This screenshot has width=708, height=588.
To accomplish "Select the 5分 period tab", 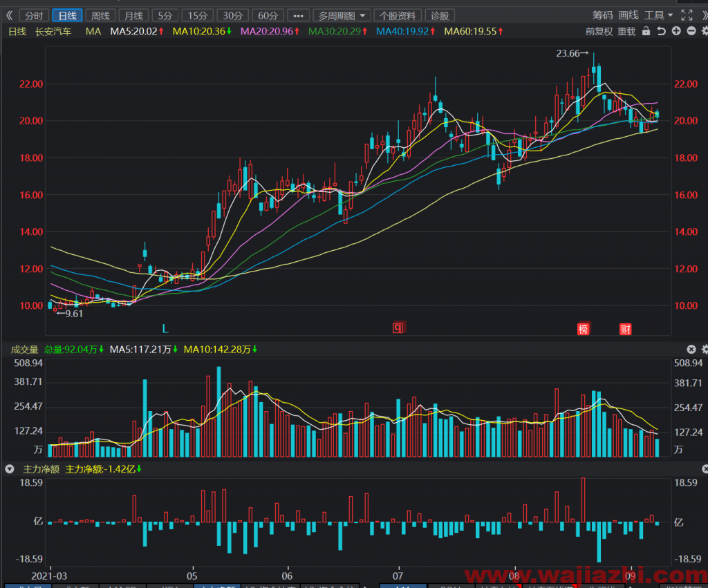I will click(165, 16).
